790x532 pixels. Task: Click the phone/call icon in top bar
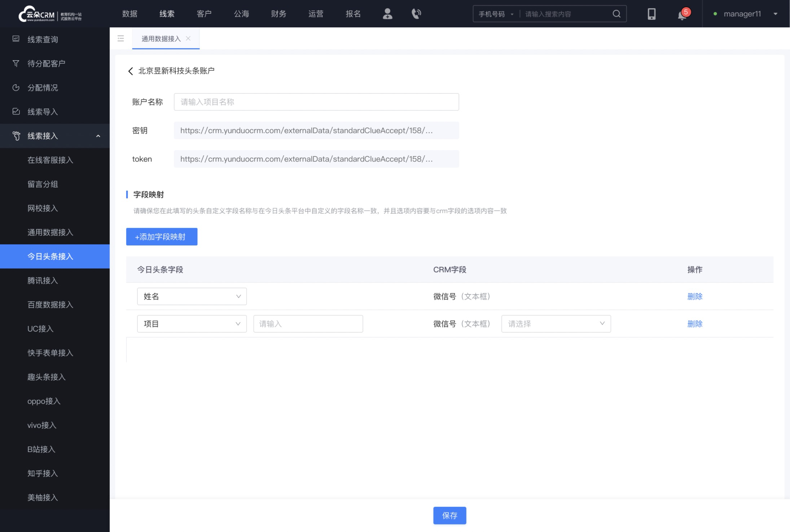click(416, 13)
